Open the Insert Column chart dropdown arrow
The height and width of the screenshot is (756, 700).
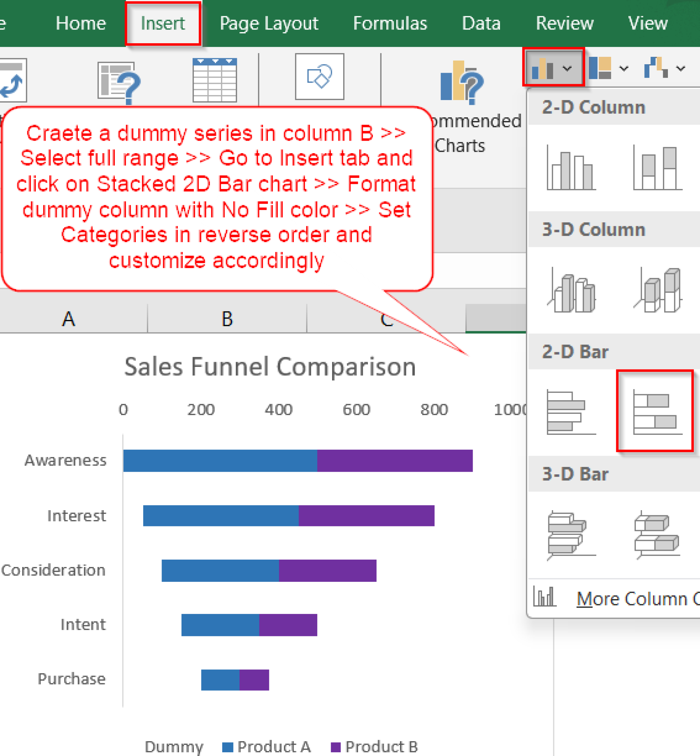click(567, 68)
